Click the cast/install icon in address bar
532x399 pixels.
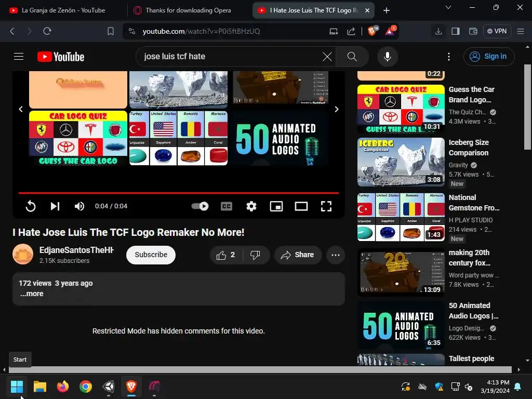click(x=334, y=31)
